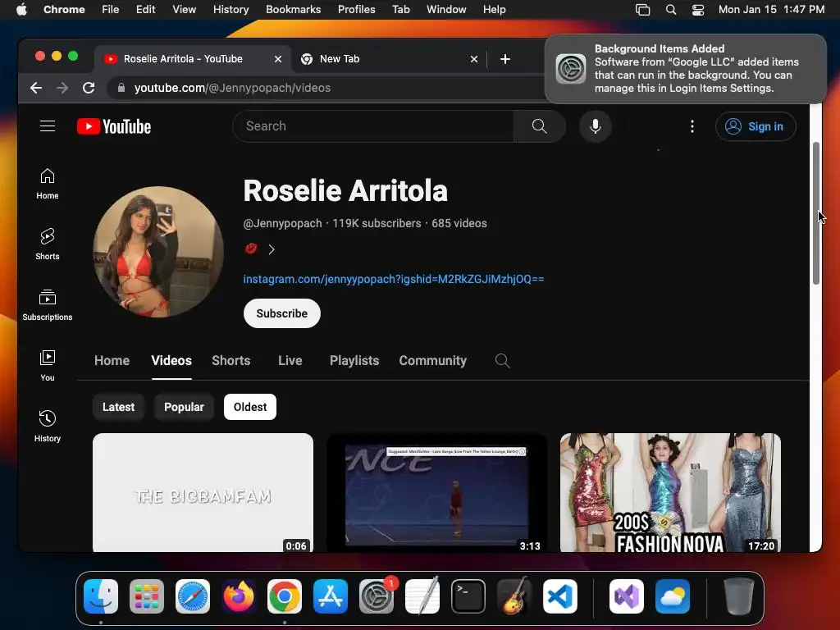Reload the YouTube page
The width and height of the screenshot is (840, 630).
(x=89, y=88)
